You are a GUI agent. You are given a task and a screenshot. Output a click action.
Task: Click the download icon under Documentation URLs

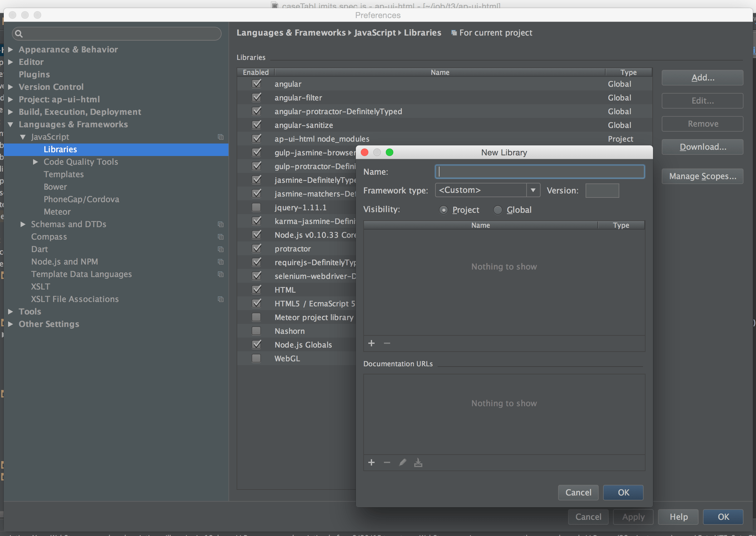(x=418, y=462)
